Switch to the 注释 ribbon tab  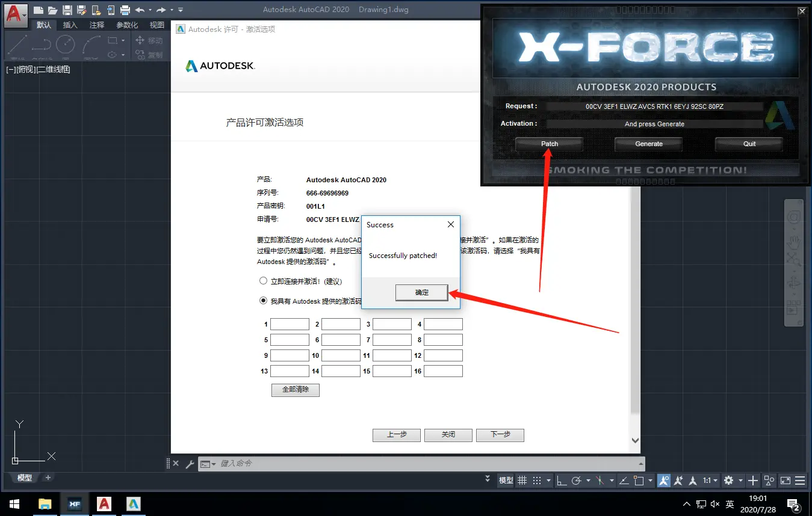[x=97, y=25]
